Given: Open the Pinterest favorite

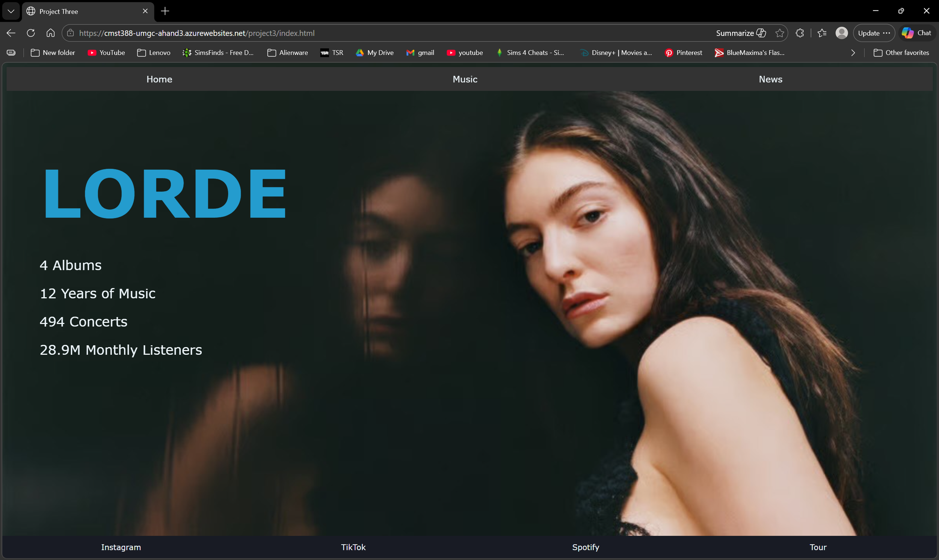Looking at the screenshot, I should point(683,53).
